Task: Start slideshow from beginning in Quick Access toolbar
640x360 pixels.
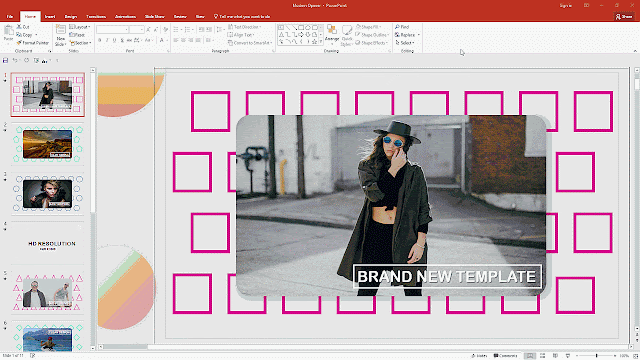Action: click(x=36, y=60)
